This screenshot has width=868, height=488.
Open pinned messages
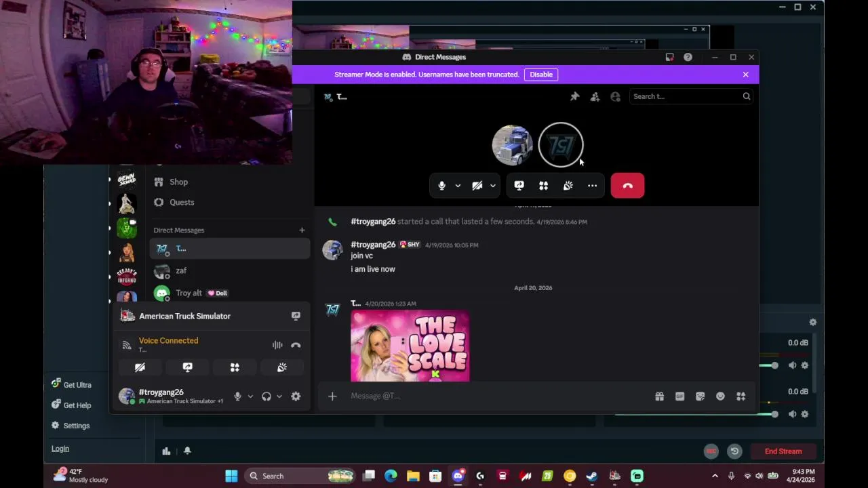(x=574, y=96)
